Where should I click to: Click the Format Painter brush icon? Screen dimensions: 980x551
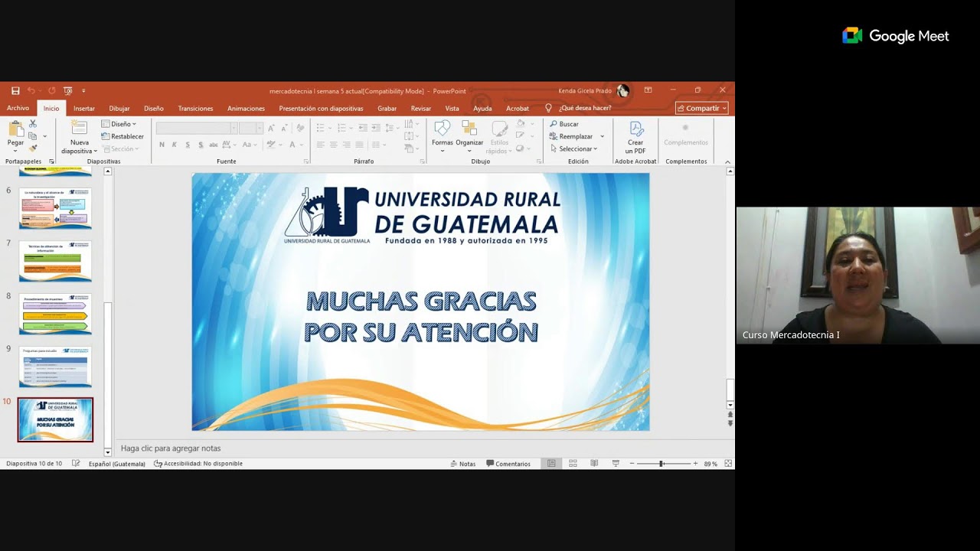pyautogui.click(x=33, y=148)
